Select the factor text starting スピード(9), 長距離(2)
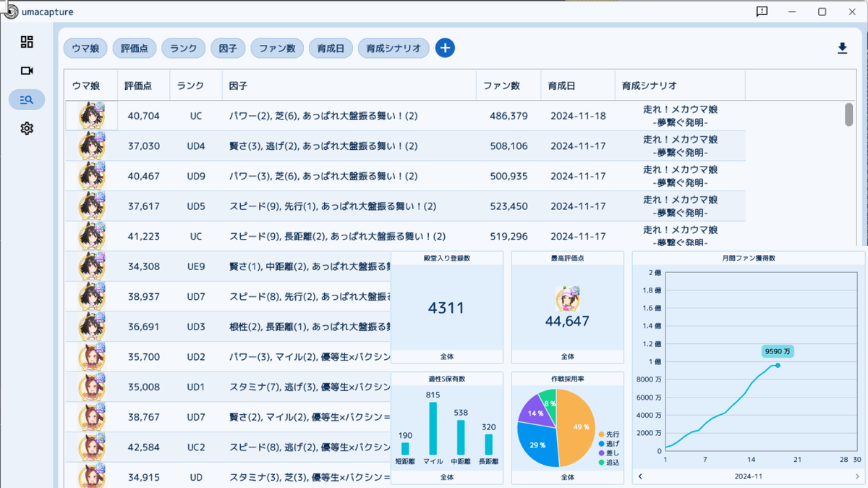This screenshot has height=488, width=868. coord(337,237)
